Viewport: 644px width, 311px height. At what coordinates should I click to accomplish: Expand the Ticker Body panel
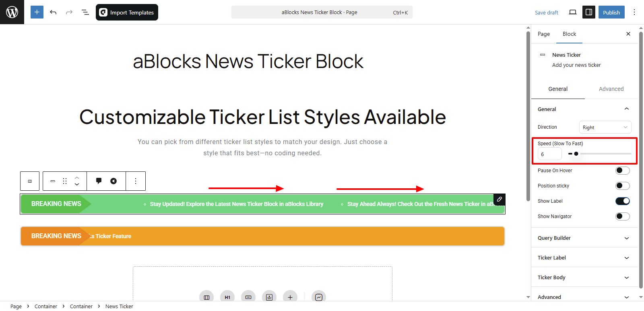pos(584,277)
